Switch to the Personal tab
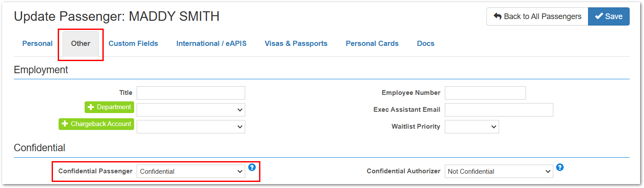The width and height of the screenshot is (644, 188). pos(37,43)
